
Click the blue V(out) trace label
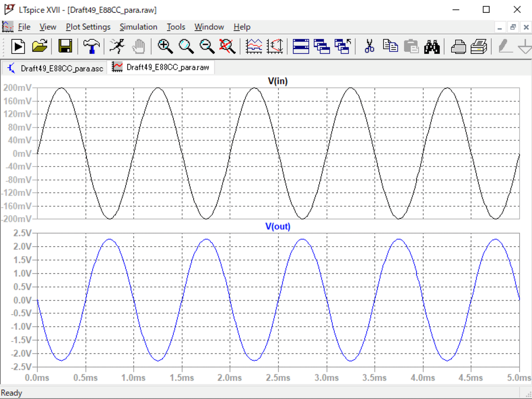[278, 226]
